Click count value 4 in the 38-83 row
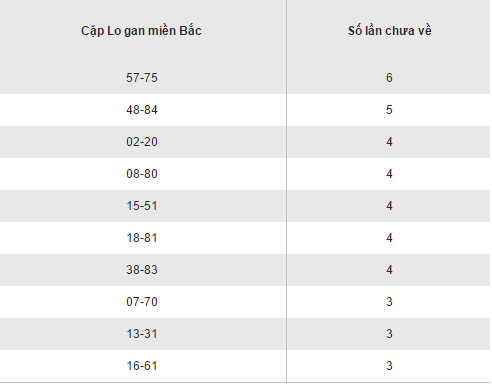The image size is (492, 384). tap(389, 270)
